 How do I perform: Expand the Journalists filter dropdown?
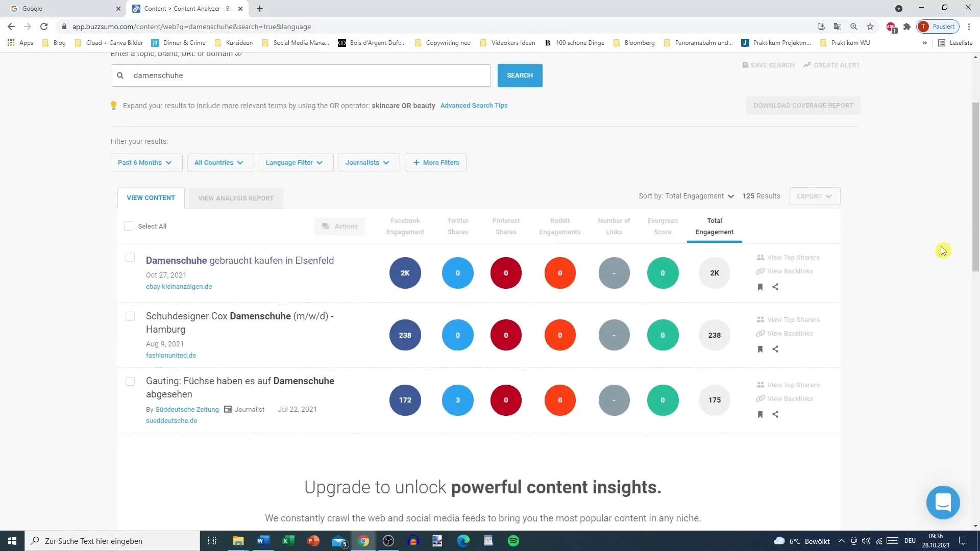(x=369, y=163)
